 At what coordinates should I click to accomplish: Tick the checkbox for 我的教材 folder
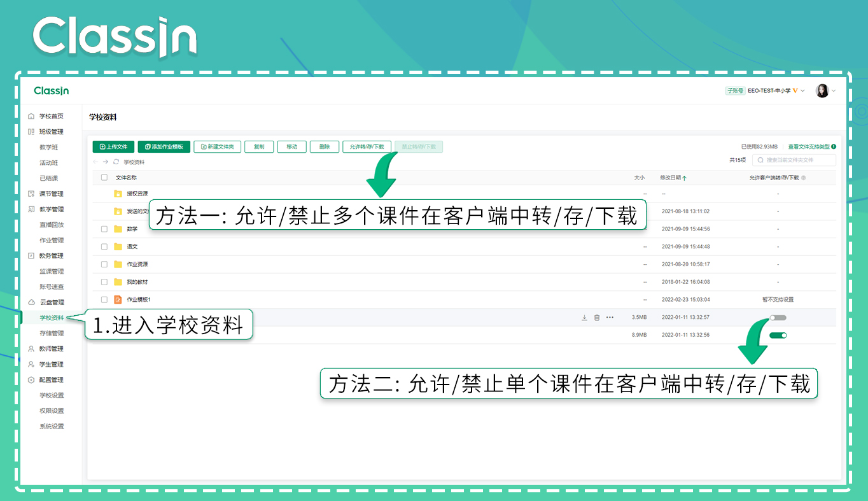[104, 282]
